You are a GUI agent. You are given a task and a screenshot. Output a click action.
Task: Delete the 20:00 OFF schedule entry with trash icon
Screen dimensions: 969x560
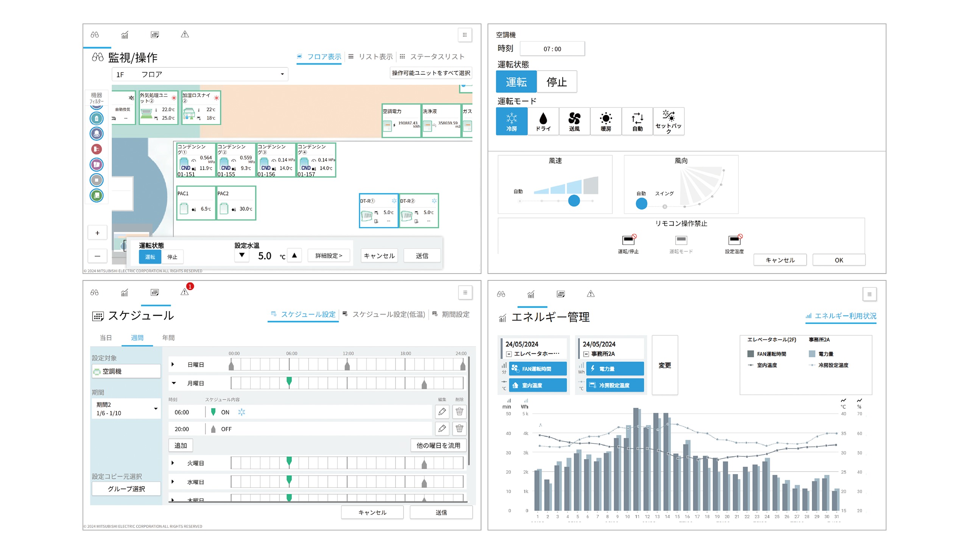point(459,428)
